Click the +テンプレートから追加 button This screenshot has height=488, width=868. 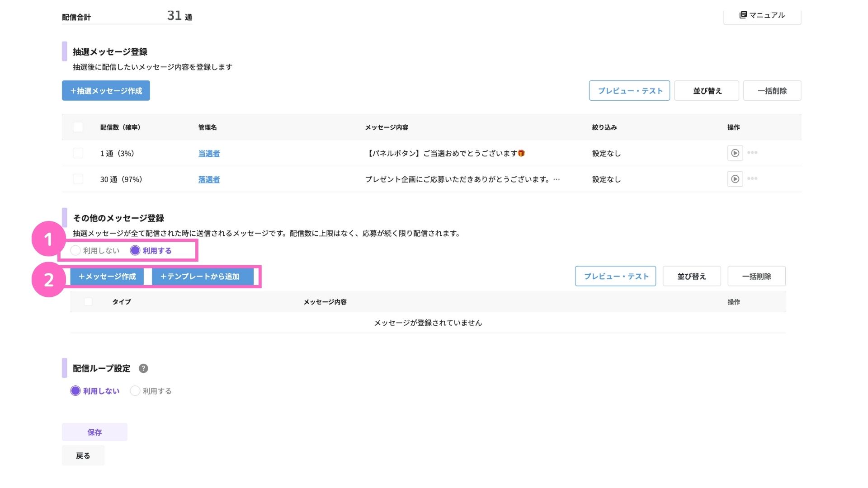click(x=203, y=277)
